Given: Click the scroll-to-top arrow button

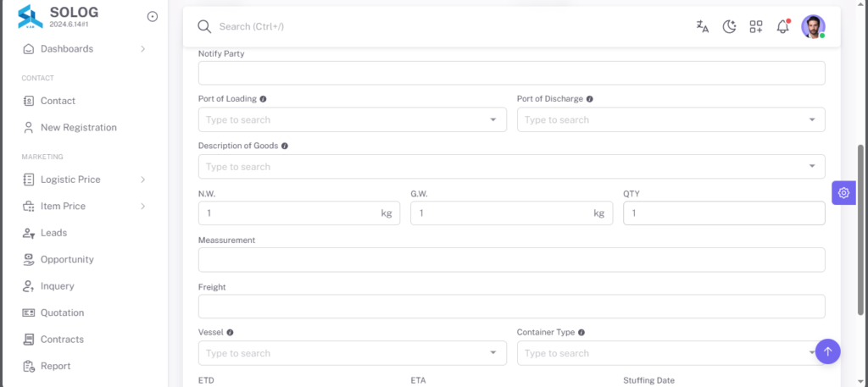Looking at the screenshot, I should (x=827, y=351).
